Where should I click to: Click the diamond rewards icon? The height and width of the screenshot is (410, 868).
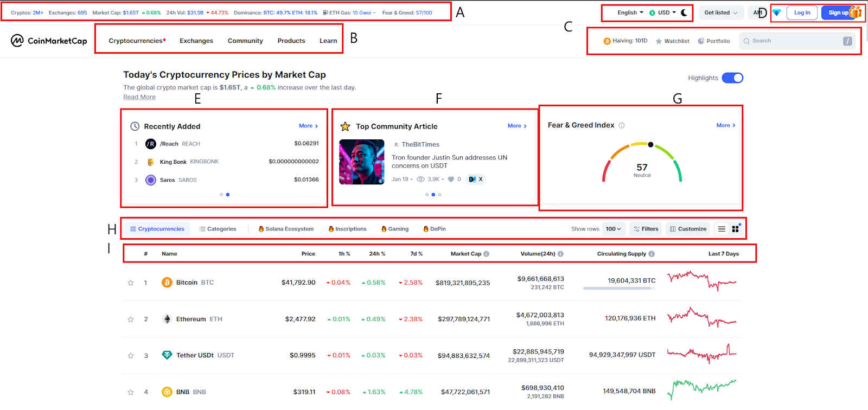[x=776, y=12]
